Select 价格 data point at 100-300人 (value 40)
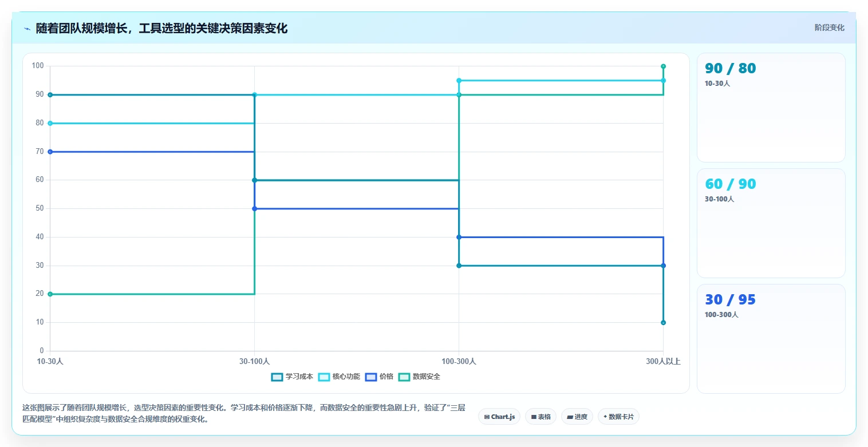The image size is (868, 447). coord(459,237)
